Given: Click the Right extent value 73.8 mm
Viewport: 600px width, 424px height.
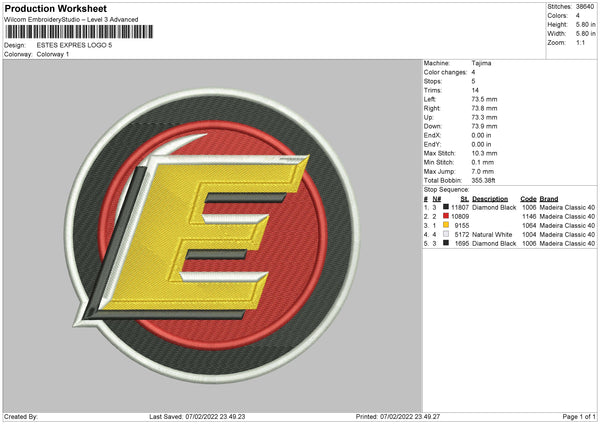Looking at the screenshot, I should click(484, 108).
